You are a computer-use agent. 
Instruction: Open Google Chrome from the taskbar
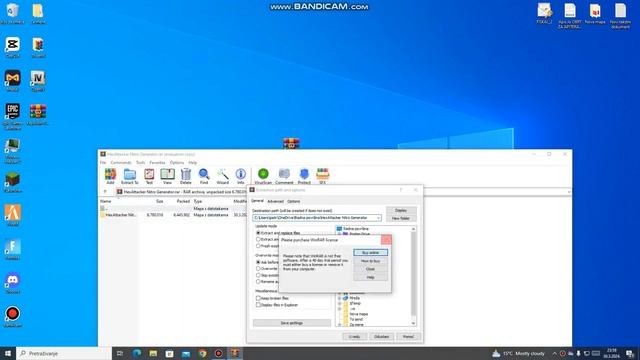click(202, 353)
